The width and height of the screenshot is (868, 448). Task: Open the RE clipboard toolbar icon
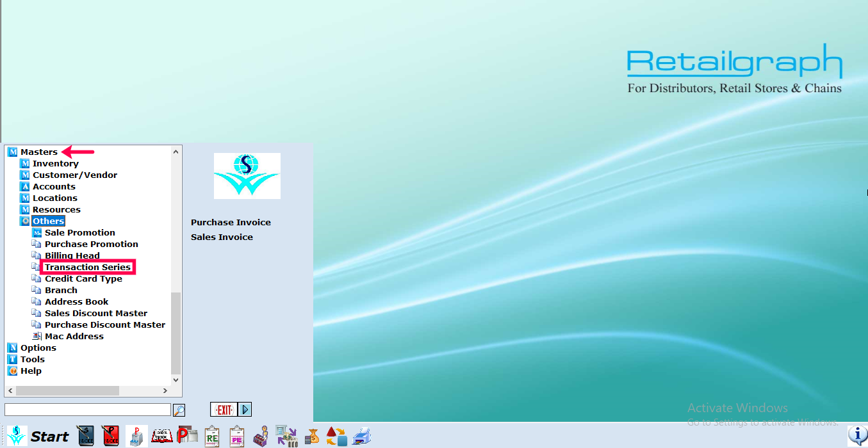click(212, 436)
